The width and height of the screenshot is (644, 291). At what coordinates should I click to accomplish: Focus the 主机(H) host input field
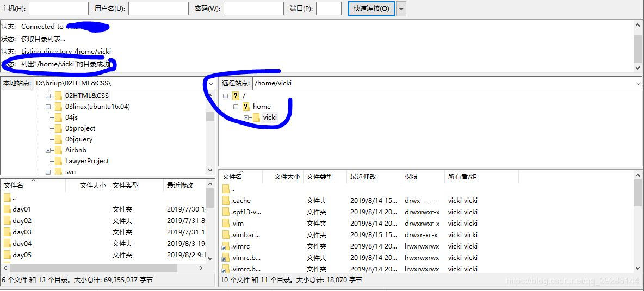click(x=59, y=9)
